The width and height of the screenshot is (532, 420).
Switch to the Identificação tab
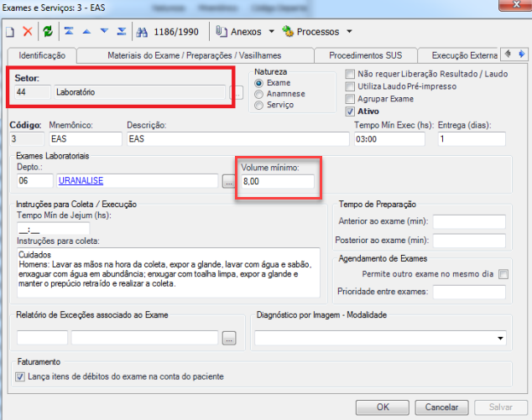(42, 55)
